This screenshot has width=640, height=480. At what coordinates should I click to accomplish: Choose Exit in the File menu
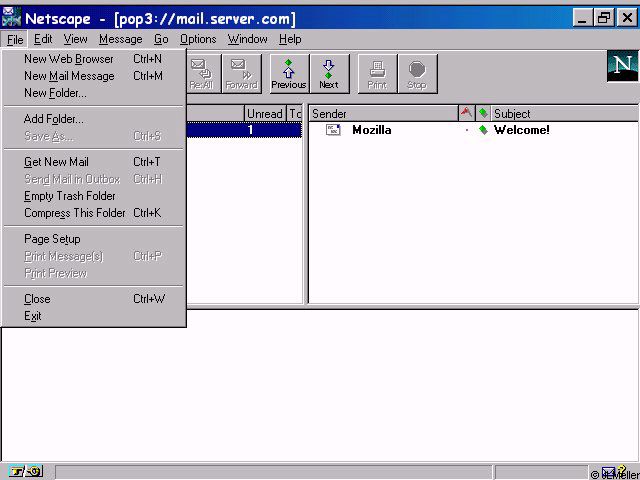click(x=94, y=316)
